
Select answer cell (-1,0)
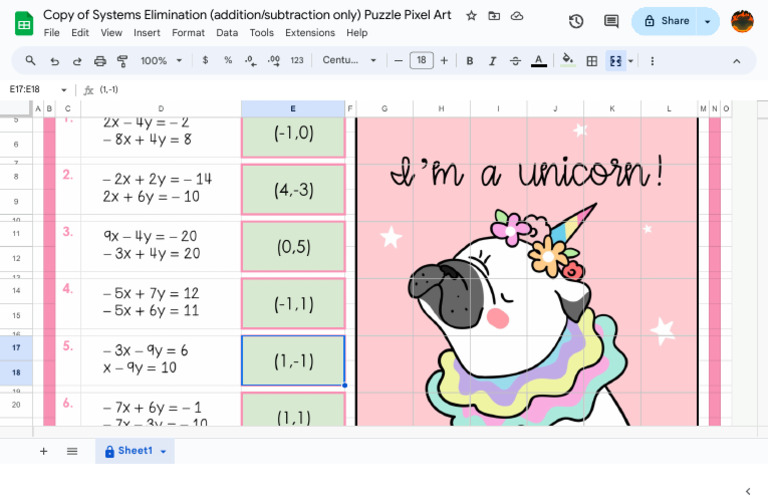click(x=293, y=137)
